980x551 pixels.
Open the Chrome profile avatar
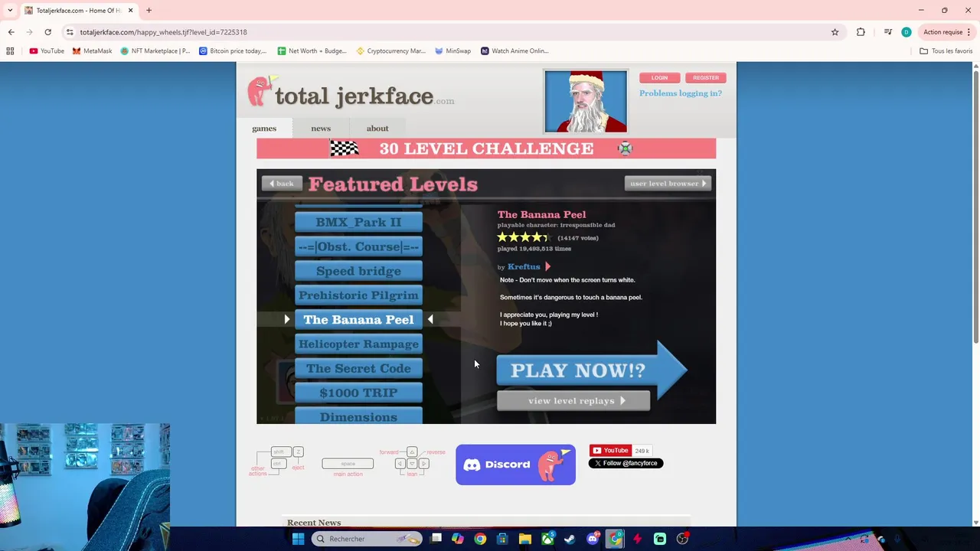(906, 32)
